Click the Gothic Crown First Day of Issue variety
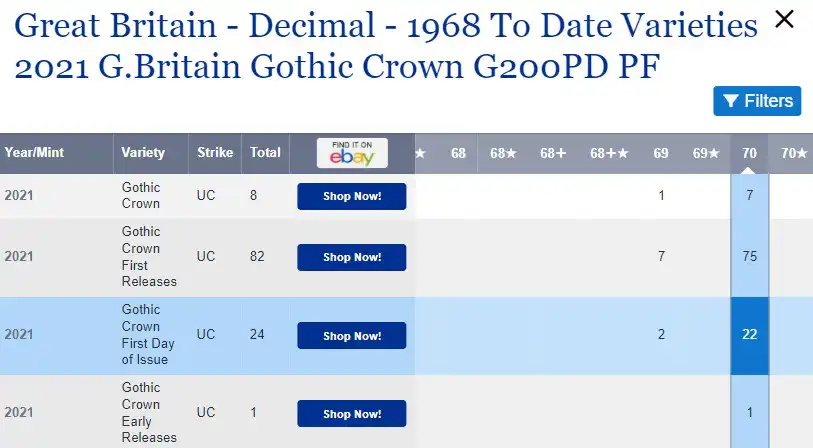This screenshot has height=448, width=813. (x=148, y=334)
